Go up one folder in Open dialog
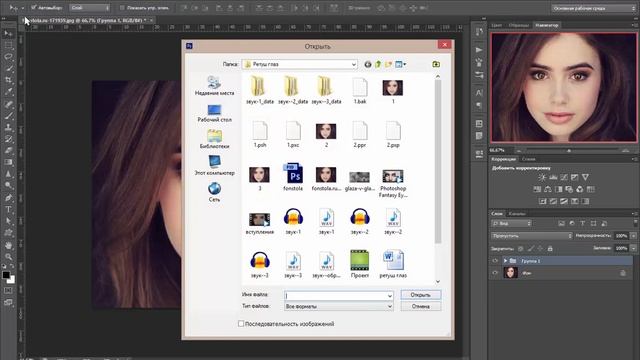The image size is (640, 360). [378, 64]
